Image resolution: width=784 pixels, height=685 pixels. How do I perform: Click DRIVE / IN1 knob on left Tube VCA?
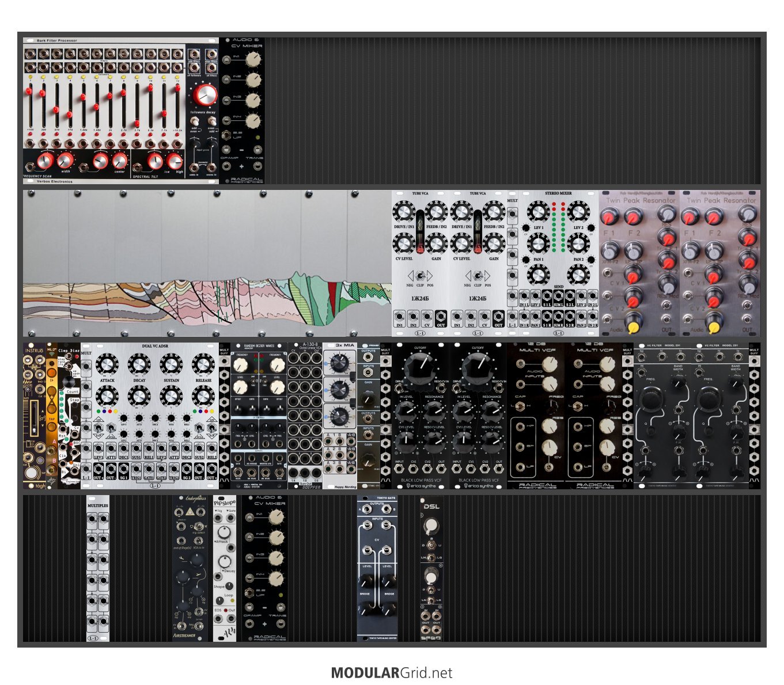[x=404, y=212]
